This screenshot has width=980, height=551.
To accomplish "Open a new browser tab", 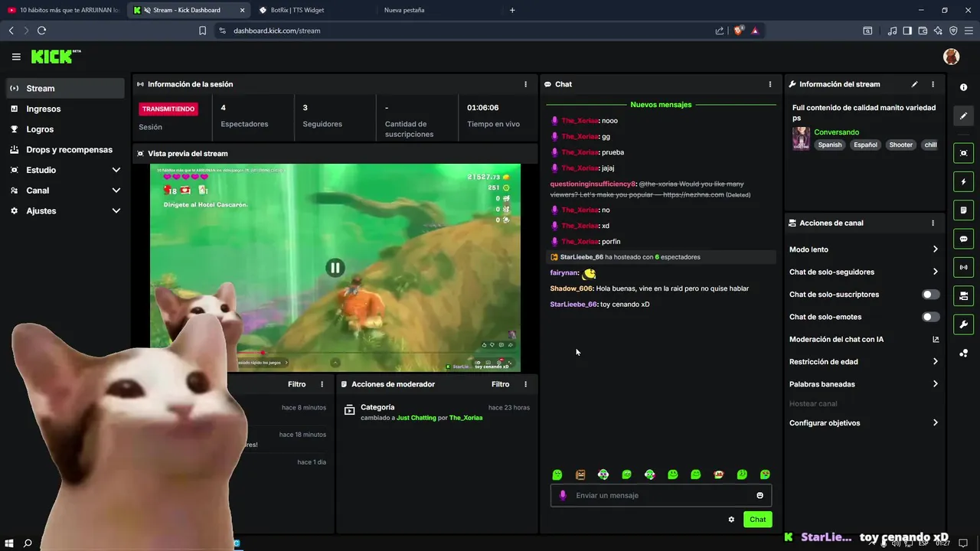I will click(512, 10).
